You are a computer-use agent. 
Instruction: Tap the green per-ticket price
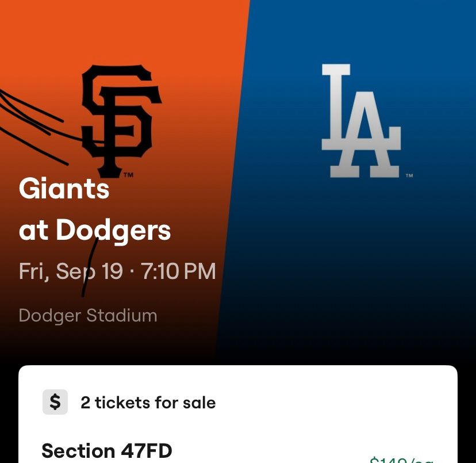(x=401, y=459)
